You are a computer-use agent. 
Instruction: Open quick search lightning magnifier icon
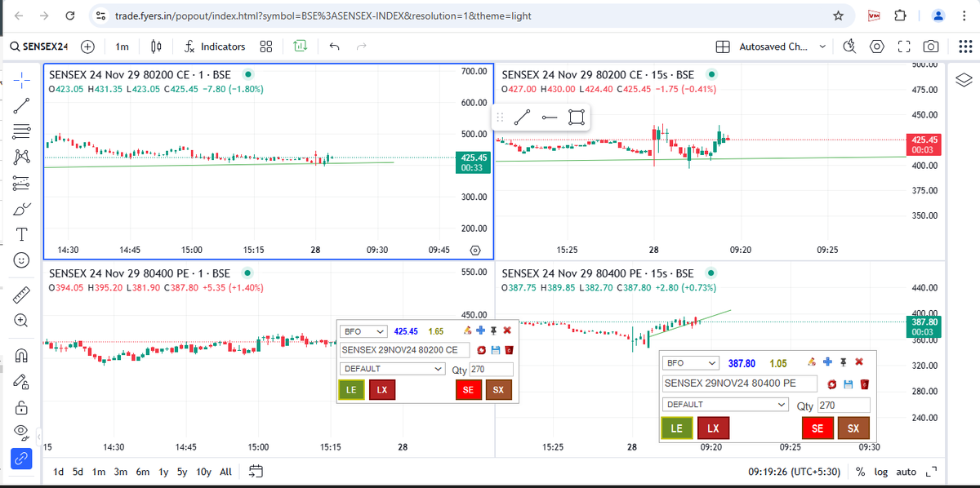849,47
